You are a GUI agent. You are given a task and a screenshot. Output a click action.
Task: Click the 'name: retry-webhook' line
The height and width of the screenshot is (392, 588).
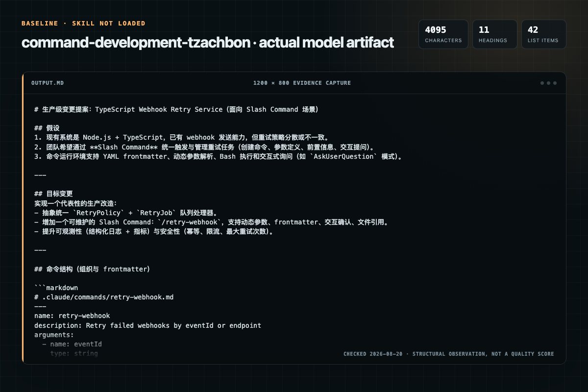tap(72, 316)
